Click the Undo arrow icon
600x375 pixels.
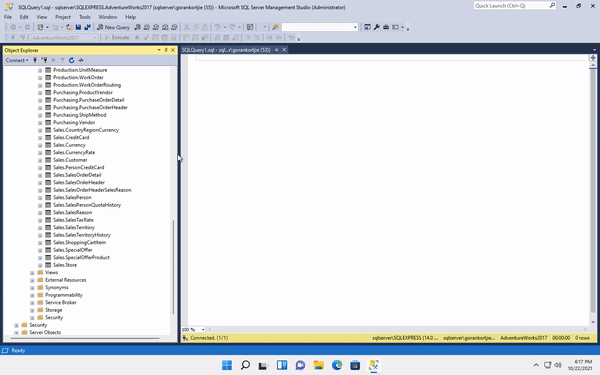[217, 27]
